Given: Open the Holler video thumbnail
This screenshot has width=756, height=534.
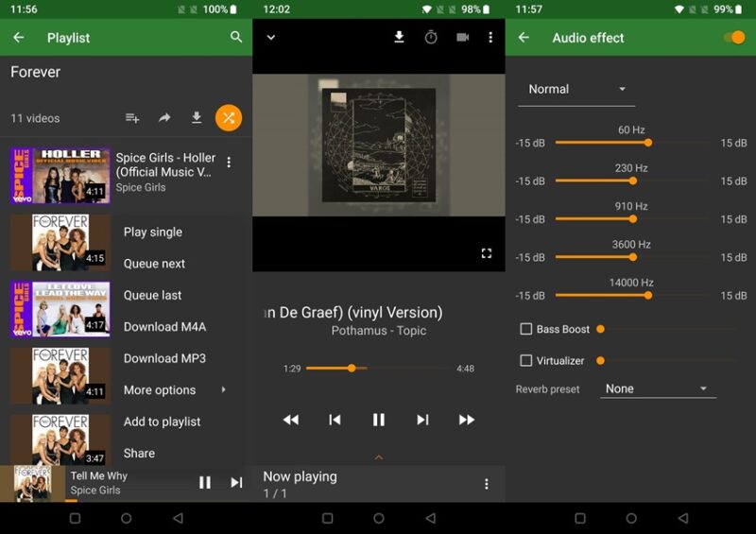Looking at the screenshot, I should (x=60, y=176).
